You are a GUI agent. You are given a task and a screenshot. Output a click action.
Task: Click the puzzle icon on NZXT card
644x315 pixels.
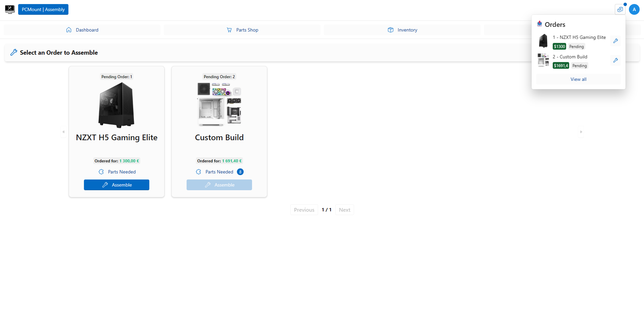coord(101,172)
